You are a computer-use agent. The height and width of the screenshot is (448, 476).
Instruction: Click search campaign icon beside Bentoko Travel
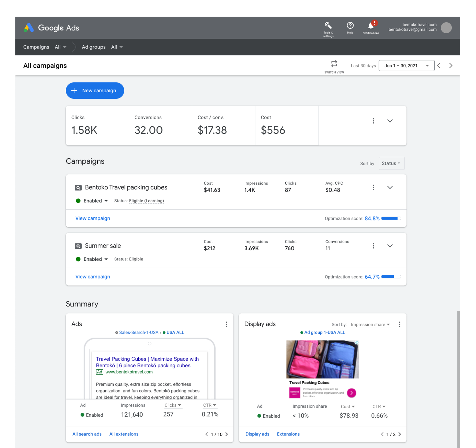point(78,188)
